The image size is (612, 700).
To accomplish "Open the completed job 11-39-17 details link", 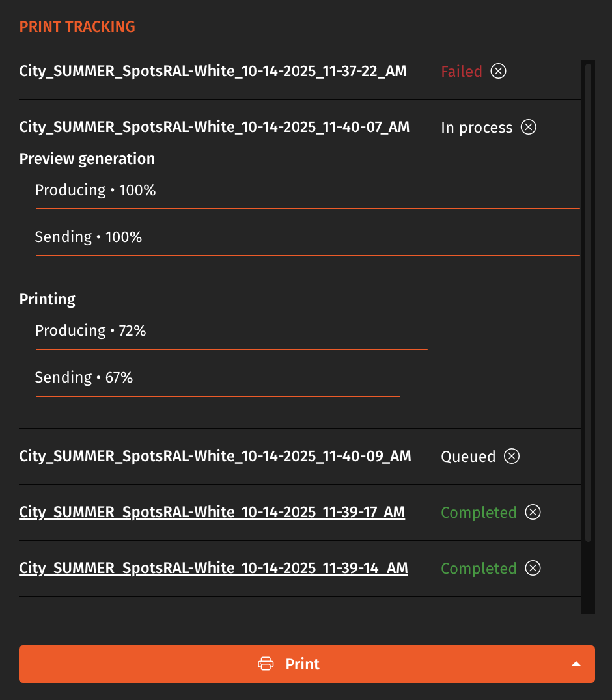I will (x=212, y=512).
